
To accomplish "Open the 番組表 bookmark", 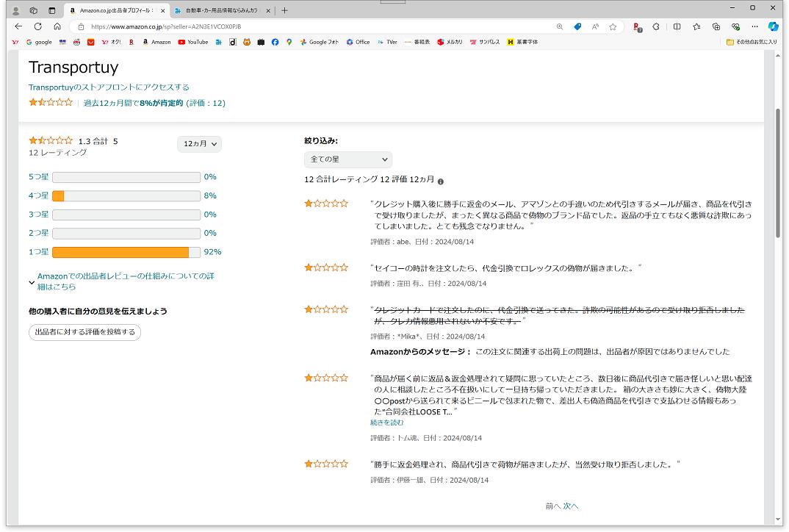I will click(417, 43).
